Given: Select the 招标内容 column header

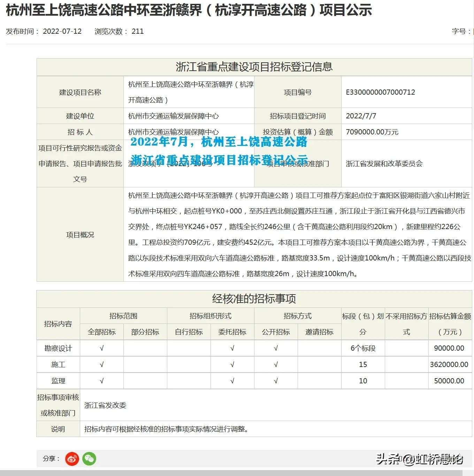Looking at the screenshot, I should click(58, 324).
